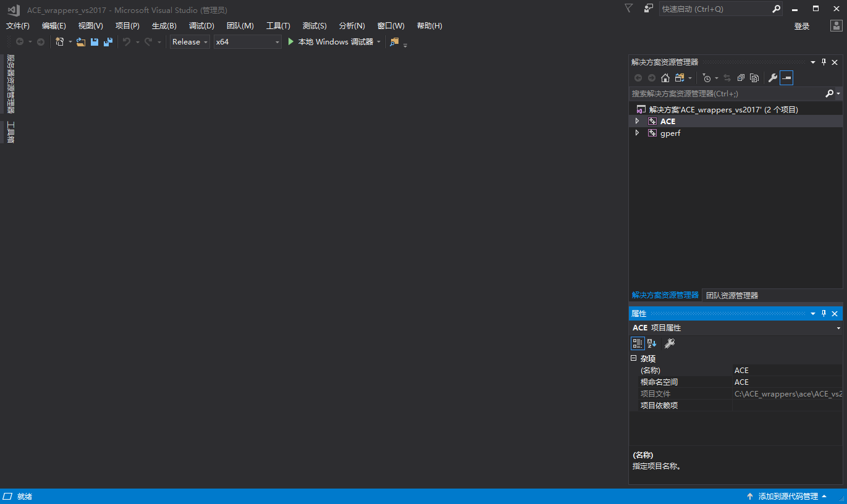The image size is (847, 504).
Task: Click the Pending Changes Filter clock icon
Action: 707,78
